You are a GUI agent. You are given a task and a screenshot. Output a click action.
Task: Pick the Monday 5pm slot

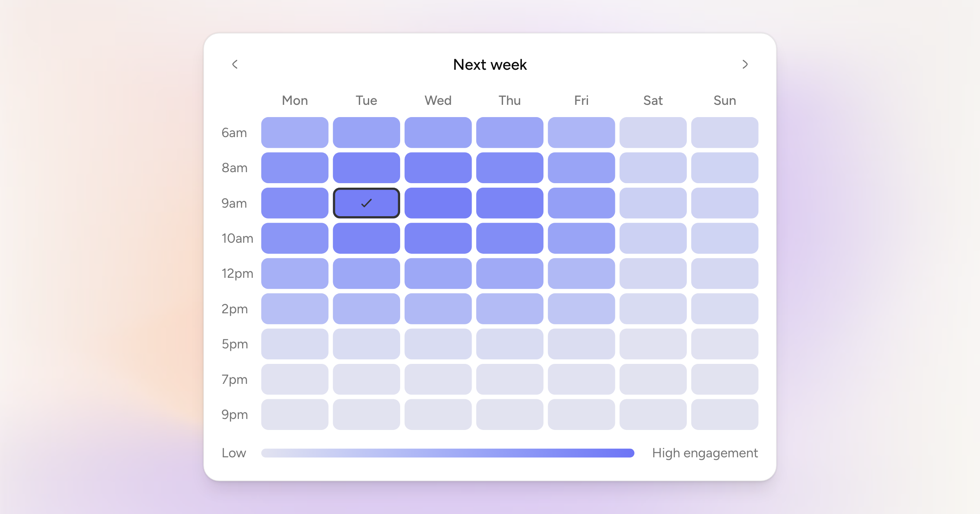[295, 344]
